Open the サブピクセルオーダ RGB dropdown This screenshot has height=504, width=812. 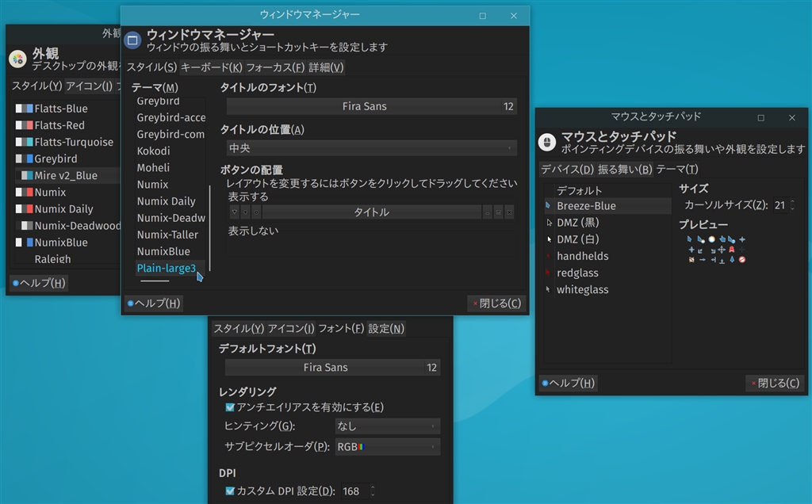coord(387,447)
